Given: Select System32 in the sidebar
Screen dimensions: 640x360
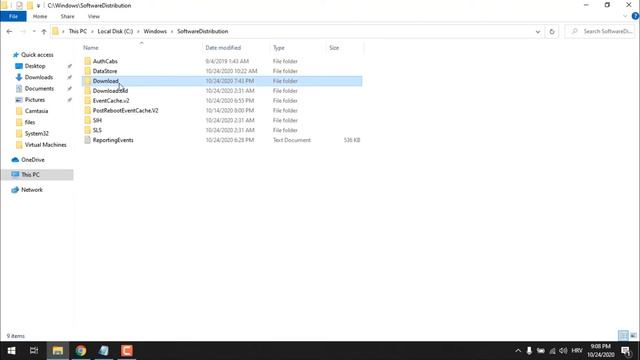Looking at the screenshot, I should (x=36, y=133).
